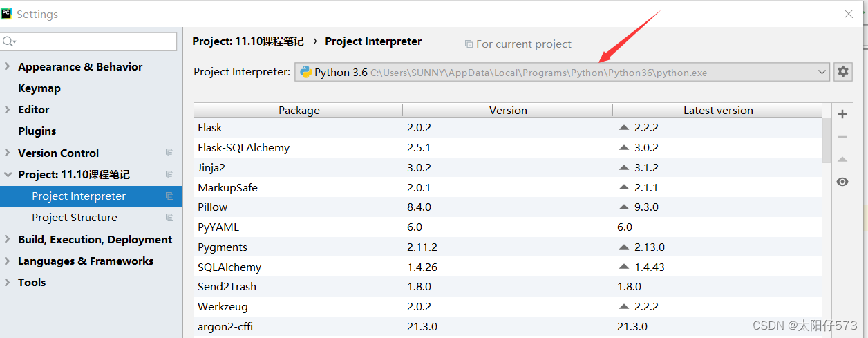This screenshot has height=338, width=868.
Task: Click the search magnifier icon
Action: point(9,42)
